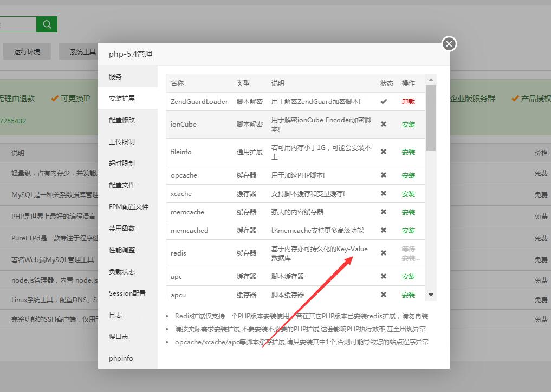Click the ZendGuardLoader installed checkmark icon

pyautogui.click(x=384, y=101)
